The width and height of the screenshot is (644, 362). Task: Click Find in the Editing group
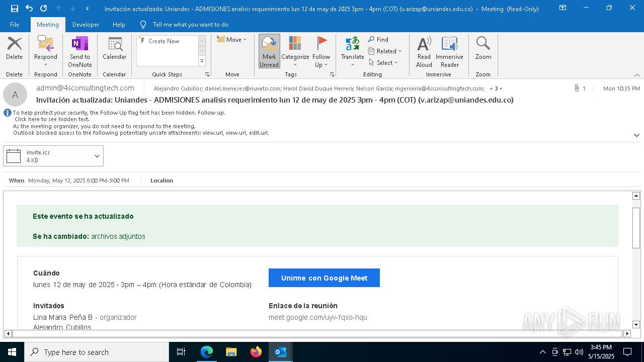click(378, 39)
